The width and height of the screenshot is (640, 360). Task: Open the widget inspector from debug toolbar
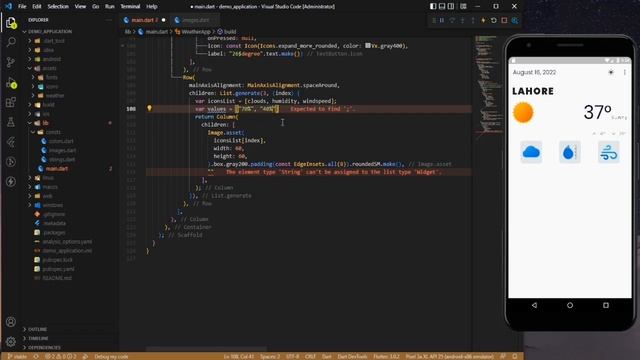[x=515, y=20]
